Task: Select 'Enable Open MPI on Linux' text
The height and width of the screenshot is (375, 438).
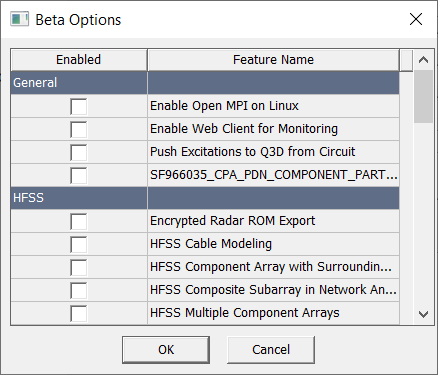Action: [224, 106]
